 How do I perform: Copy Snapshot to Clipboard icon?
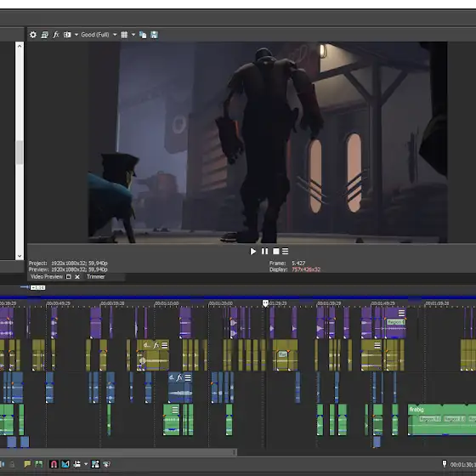[x=143, y=35]
